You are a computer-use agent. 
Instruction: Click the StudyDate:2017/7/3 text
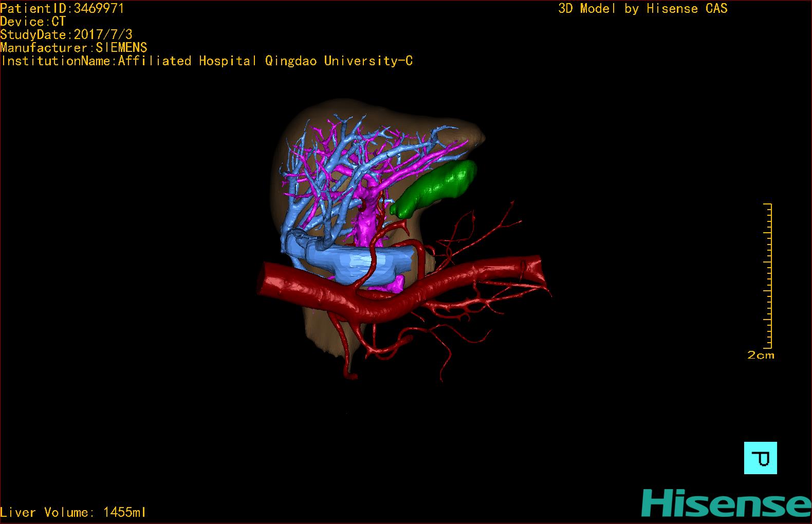[x=66, y=34]
